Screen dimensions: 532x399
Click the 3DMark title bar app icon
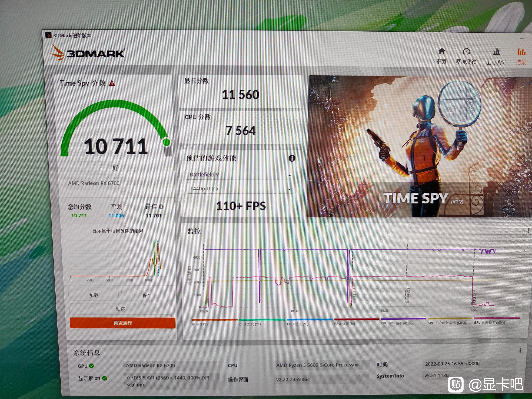coord(48,36)
